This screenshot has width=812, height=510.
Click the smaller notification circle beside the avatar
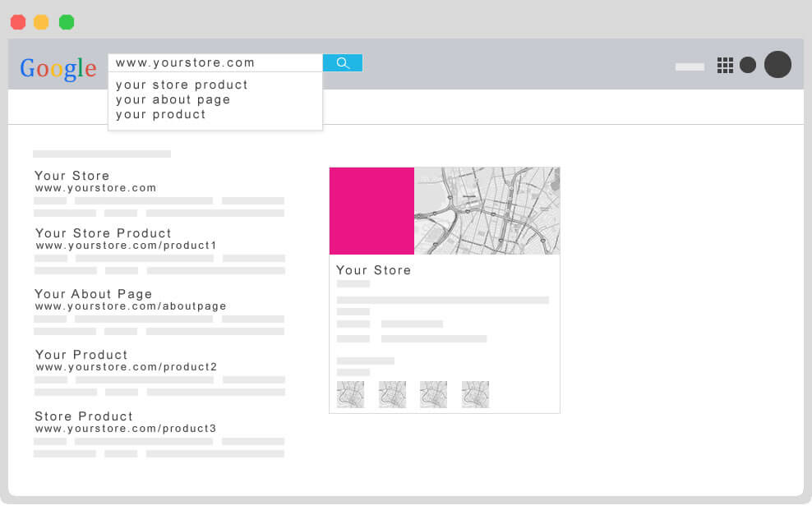[748, 65]
